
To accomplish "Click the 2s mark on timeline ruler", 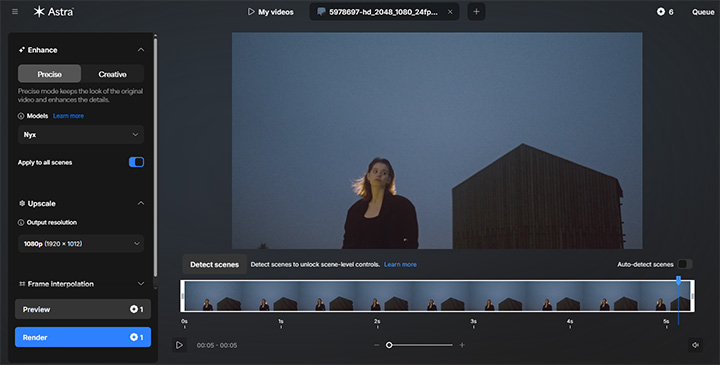I will click(377, 322).
